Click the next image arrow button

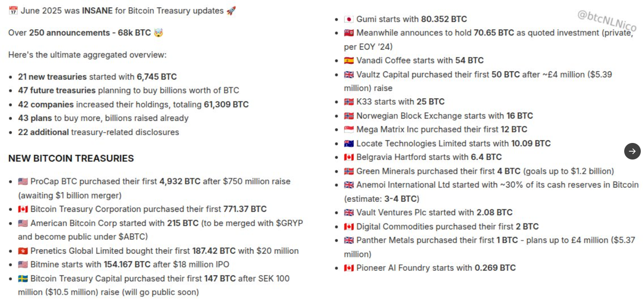632,151
